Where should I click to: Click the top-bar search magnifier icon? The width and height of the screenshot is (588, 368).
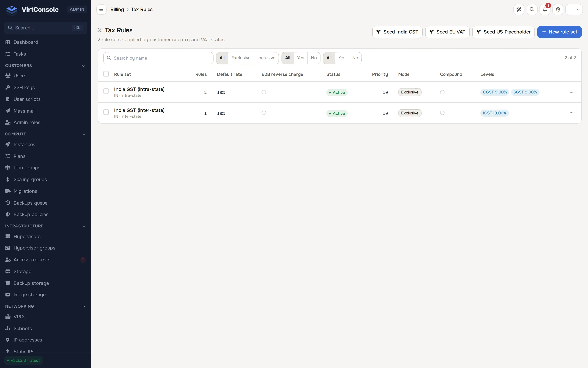[532, 10]
